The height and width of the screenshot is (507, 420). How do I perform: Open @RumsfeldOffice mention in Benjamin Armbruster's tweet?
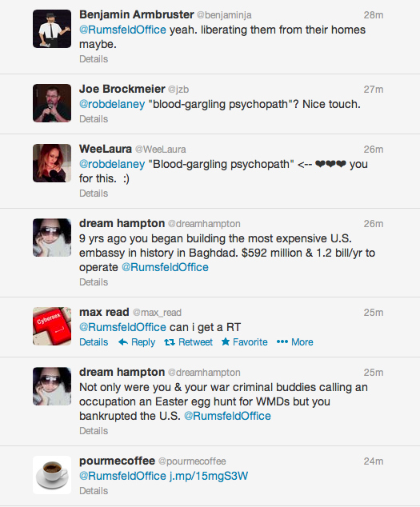[122, 30]
